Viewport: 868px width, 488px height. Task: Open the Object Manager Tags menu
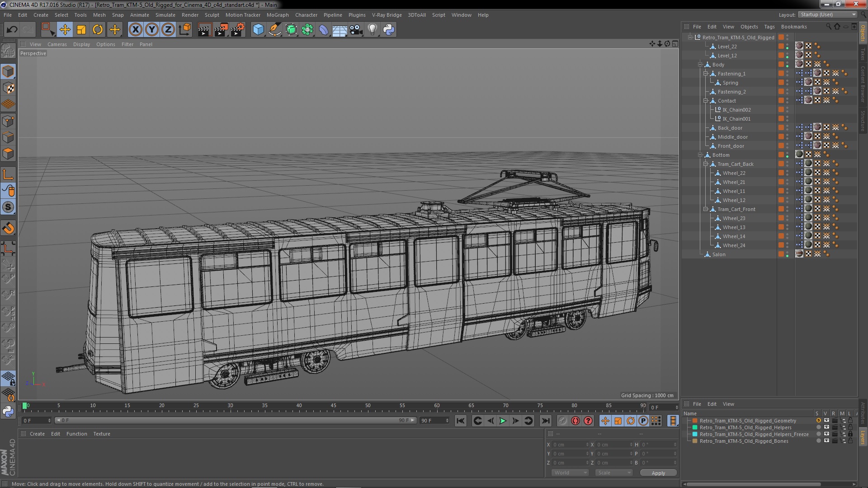coord(769,27)
